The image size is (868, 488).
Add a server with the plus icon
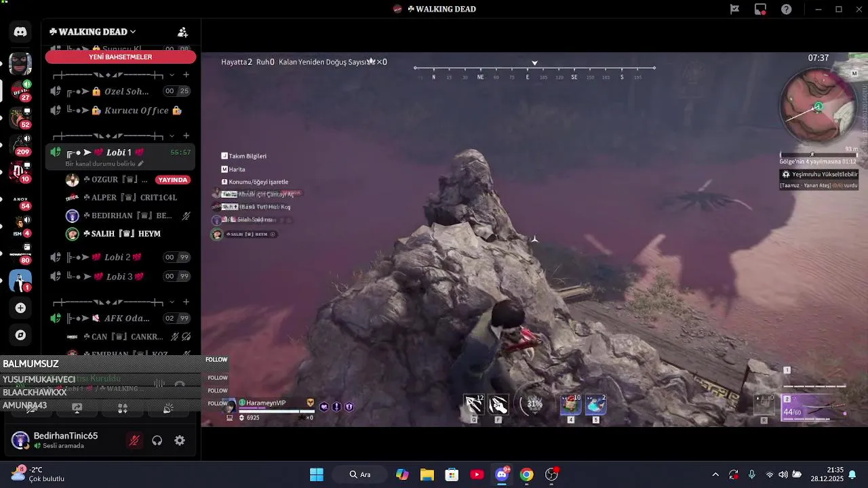pos(20,308)
